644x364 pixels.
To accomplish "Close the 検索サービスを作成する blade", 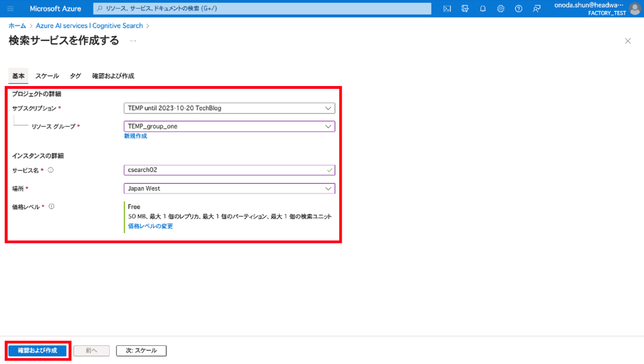I will point(628,41).
